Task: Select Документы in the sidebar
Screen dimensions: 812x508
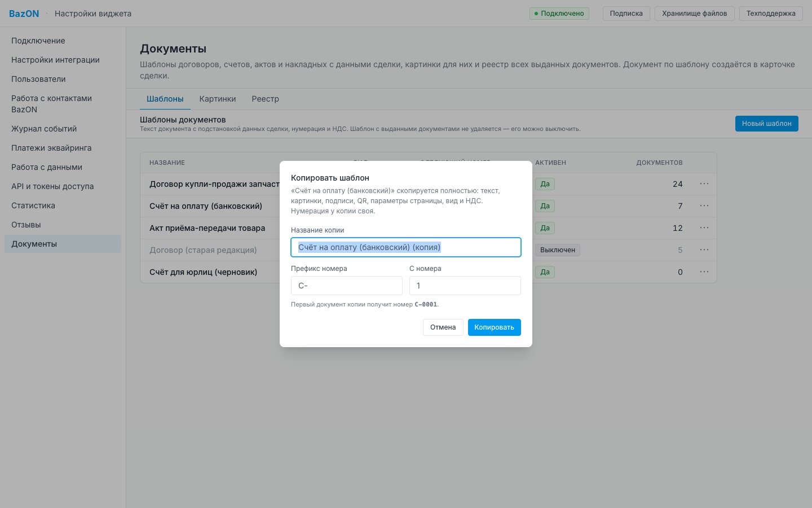Action: pos(63,244)
